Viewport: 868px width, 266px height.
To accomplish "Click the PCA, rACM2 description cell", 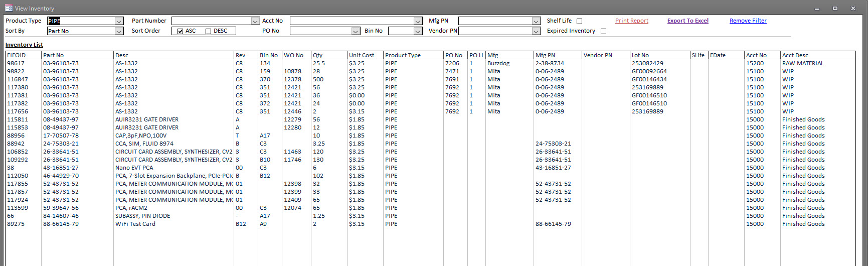I will tap(131, 208).
